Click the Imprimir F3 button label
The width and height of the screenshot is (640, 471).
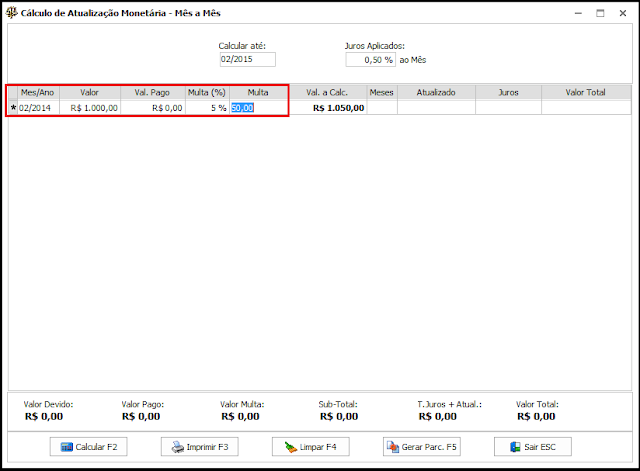[x=207, y=447]
